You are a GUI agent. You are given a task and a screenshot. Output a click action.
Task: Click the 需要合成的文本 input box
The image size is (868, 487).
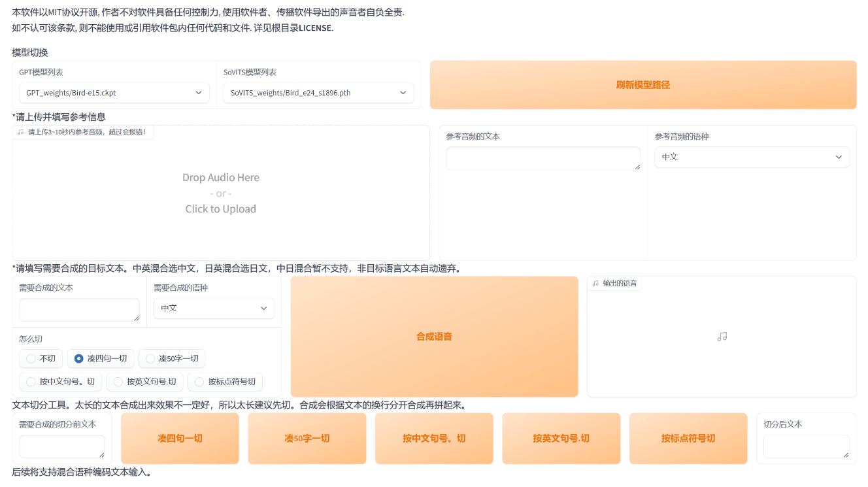click(x=79, y=309)
